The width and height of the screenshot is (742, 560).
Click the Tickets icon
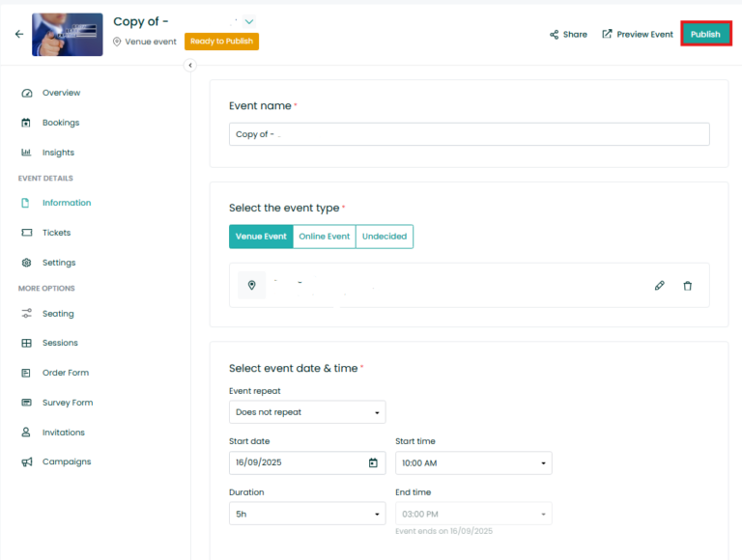(27, 233)
